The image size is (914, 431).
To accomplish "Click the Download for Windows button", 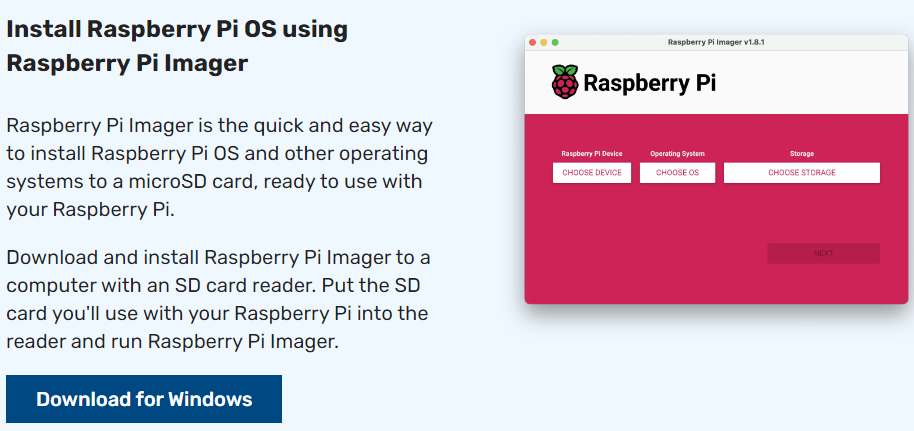I will pos(144,399).
